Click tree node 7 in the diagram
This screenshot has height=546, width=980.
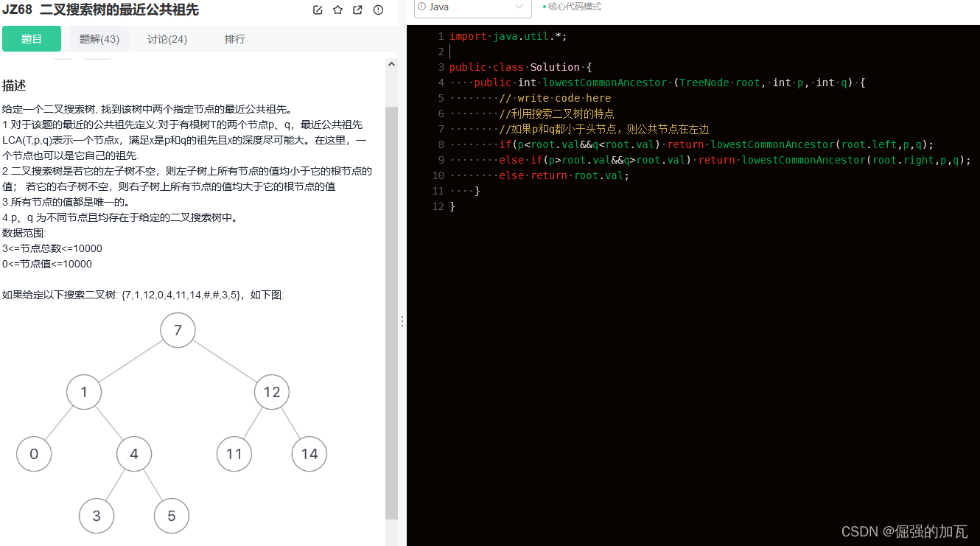click(178, 331)
